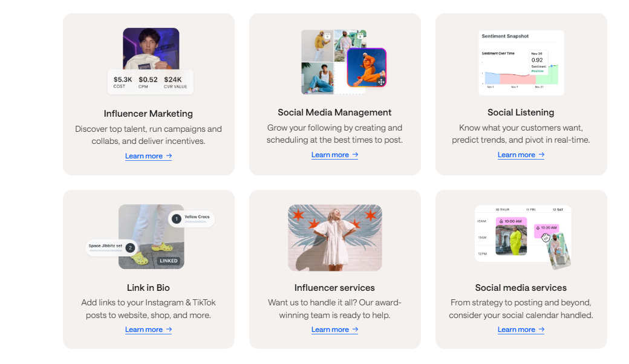Click the Sentiment Snapshot chart
Image resolution: width=629 pixels, height=364 pixels.
(521, 63)
